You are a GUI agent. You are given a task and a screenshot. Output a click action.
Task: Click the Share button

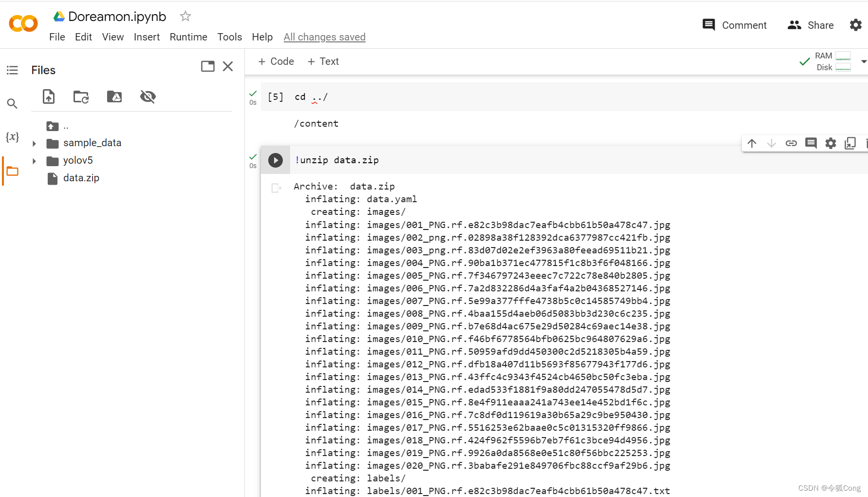811,25
